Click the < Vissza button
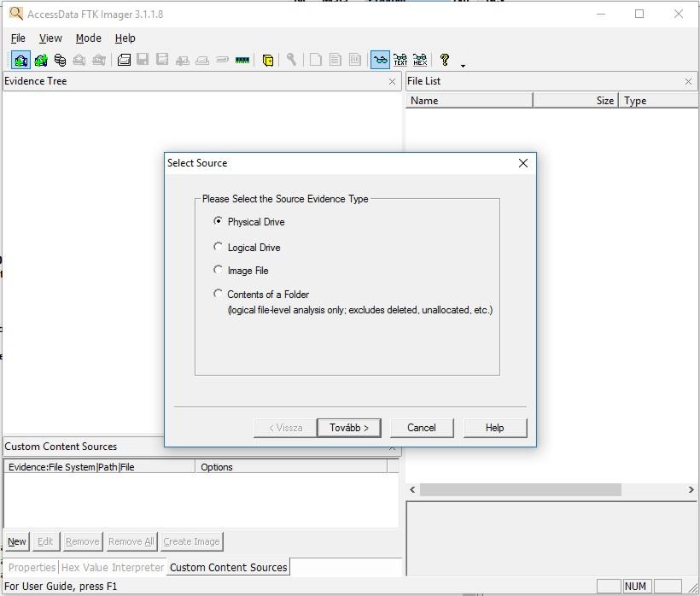Screen dimensions: 700x596 pos(286,428)
